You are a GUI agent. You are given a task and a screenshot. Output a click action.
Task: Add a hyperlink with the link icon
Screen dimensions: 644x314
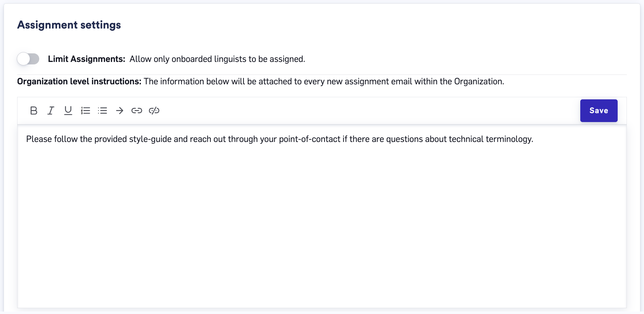[x=137, y=110]
